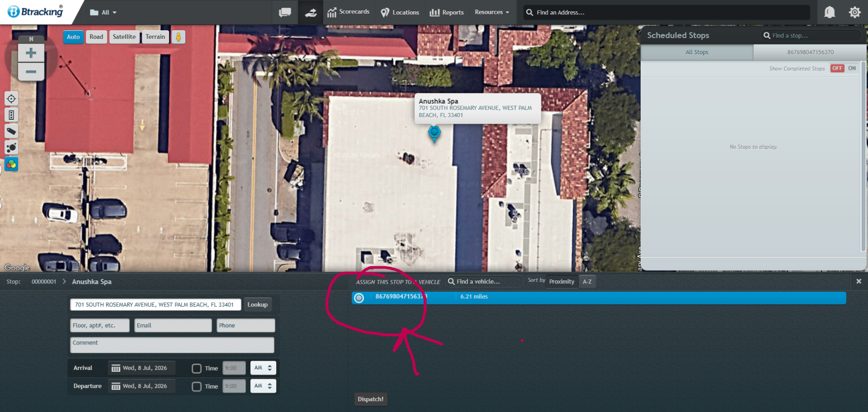Enable the Arrival Time checkbox
Image resolution: width=868 pixels, height=412 pixels.
(197, 368)
